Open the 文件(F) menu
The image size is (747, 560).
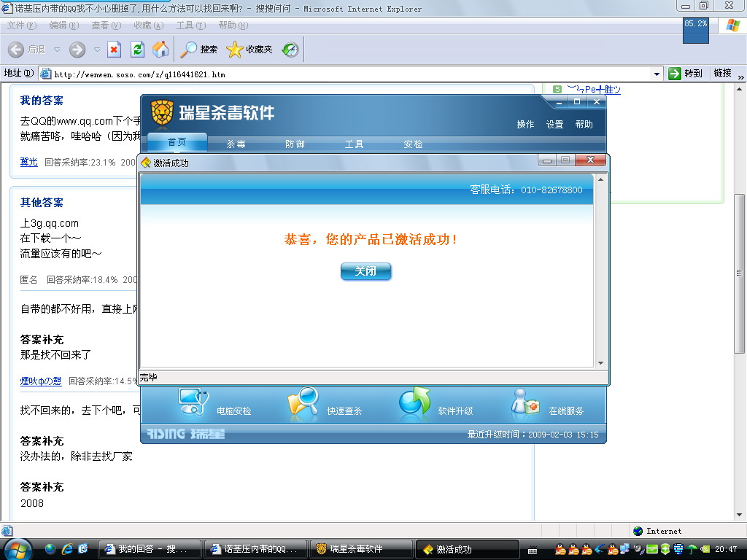coord(22,26)
